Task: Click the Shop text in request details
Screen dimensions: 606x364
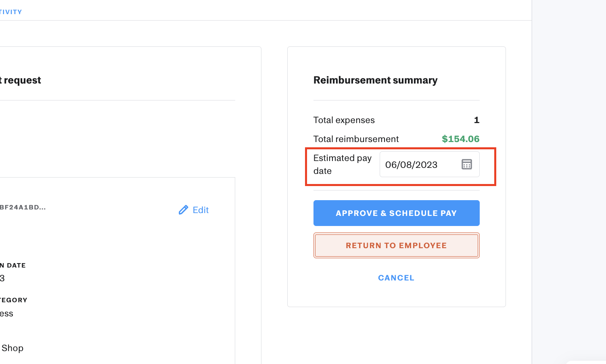Action: (x=13, y=348)
